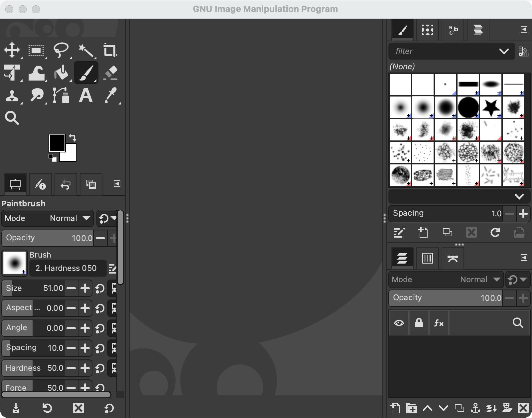Pick the Color Picker tool
Viewport: 532px width, 418px height.
[111, 96]
